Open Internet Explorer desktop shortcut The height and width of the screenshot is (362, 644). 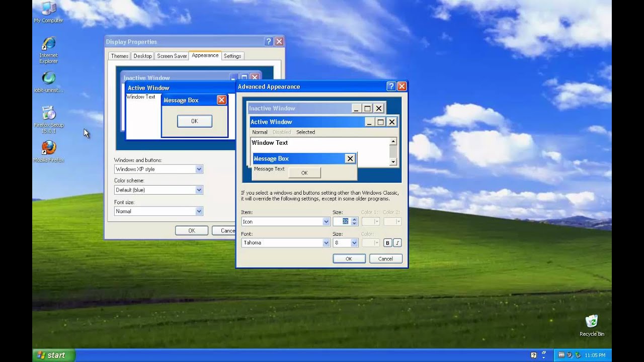pos(49,50)
